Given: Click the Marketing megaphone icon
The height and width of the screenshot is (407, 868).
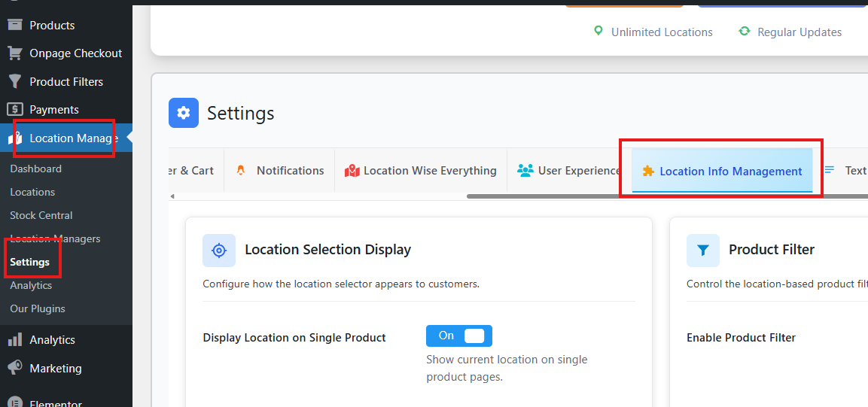Looking at the screenshot, I should (14, 368).
